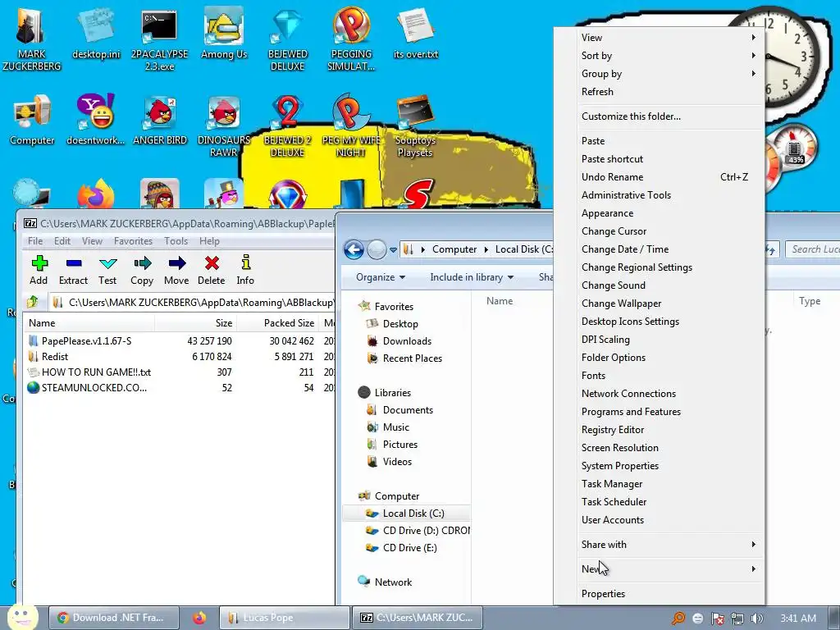Click the 7-Zip path address field
Screen dimensions: 840x630
[192, 303]
